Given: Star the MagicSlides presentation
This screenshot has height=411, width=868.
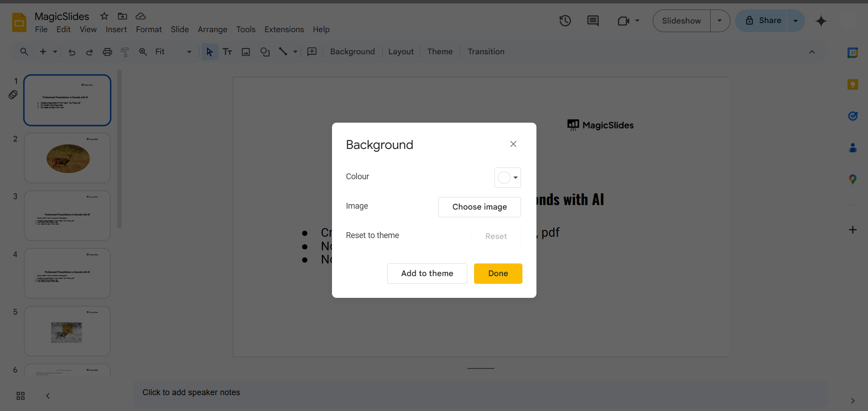Looking at the screenshot, I should coord(104,16).
